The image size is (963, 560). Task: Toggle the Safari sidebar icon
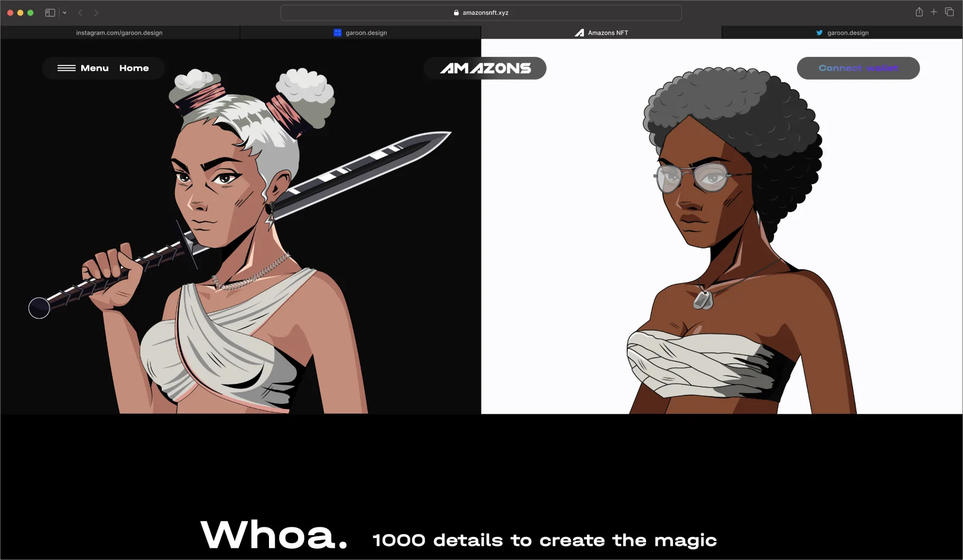(x=50, y=13)
